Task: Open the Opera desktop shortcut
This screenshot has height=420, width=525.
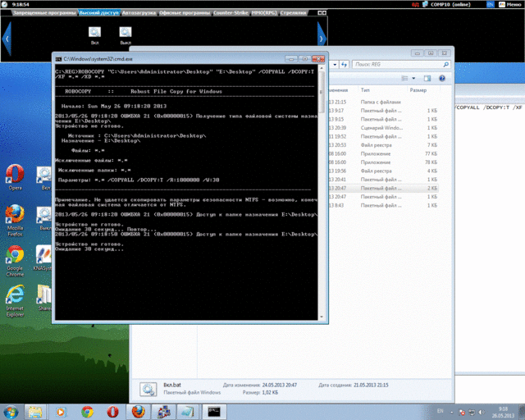Action: (15, 177)
